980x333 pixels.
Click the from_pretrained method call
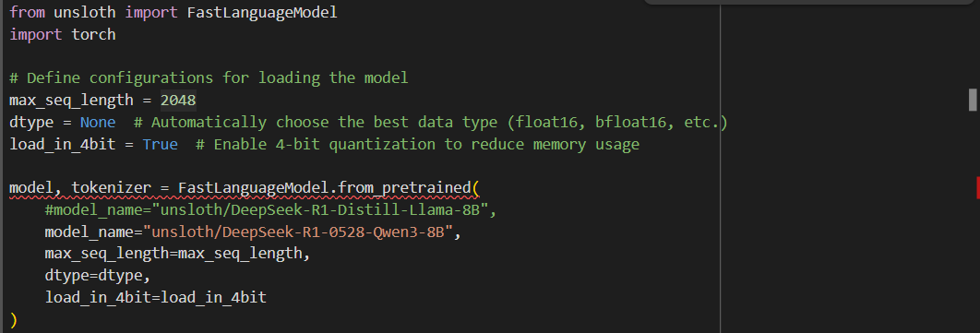pyautogui.click(x=405, y=188)
